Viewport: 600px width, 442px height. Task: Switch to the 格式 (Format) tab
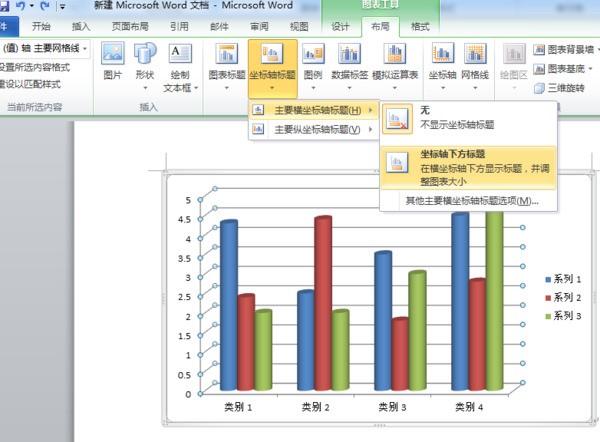coord(421,27)
